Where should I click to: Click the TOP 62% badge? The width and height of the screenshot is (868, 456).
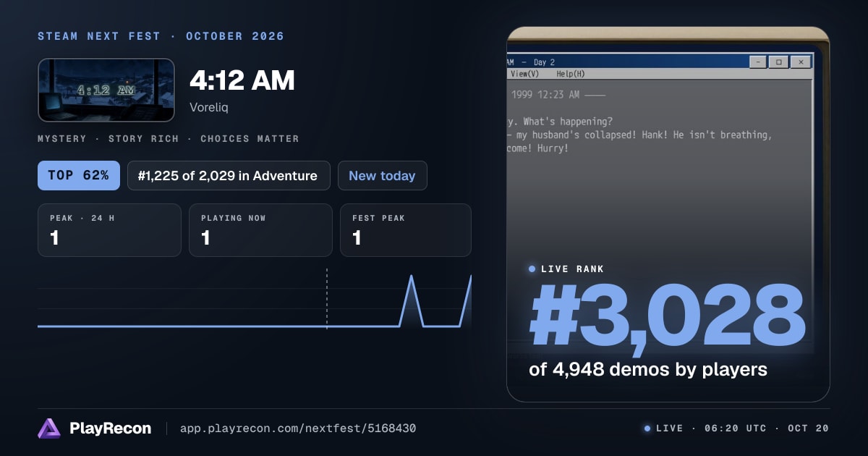pos(79,175)
